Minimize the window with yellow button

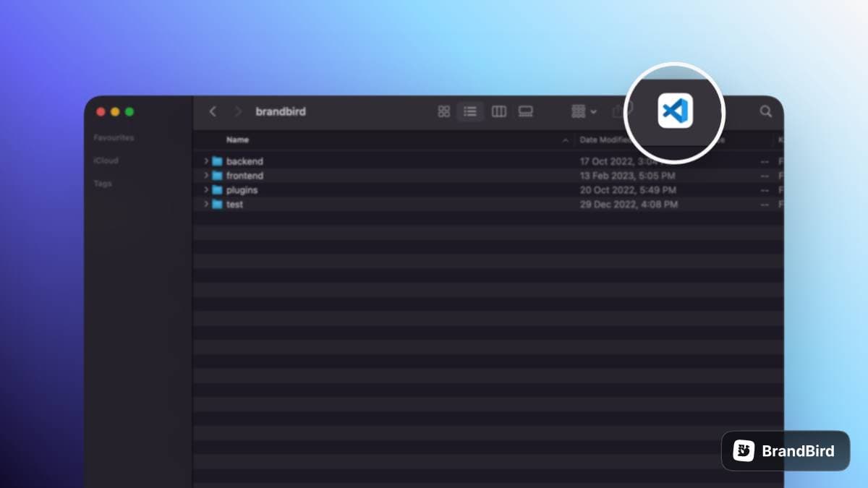pos(115,111)
